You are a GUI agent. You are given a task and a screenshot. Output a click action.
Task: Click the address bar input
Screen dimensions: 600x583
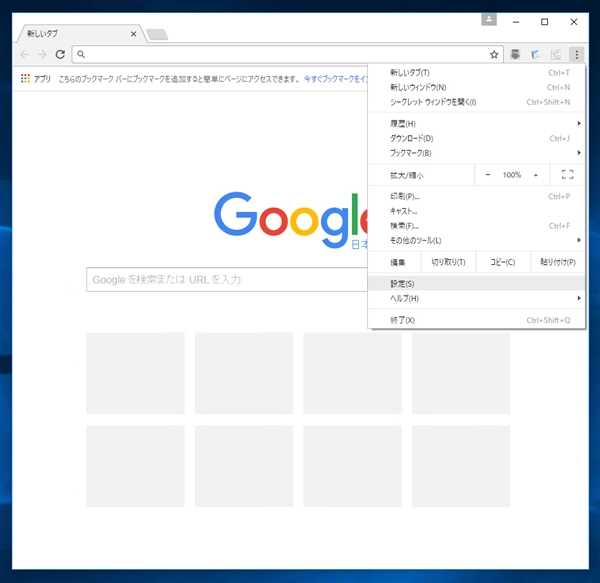(x=287, y=54)
